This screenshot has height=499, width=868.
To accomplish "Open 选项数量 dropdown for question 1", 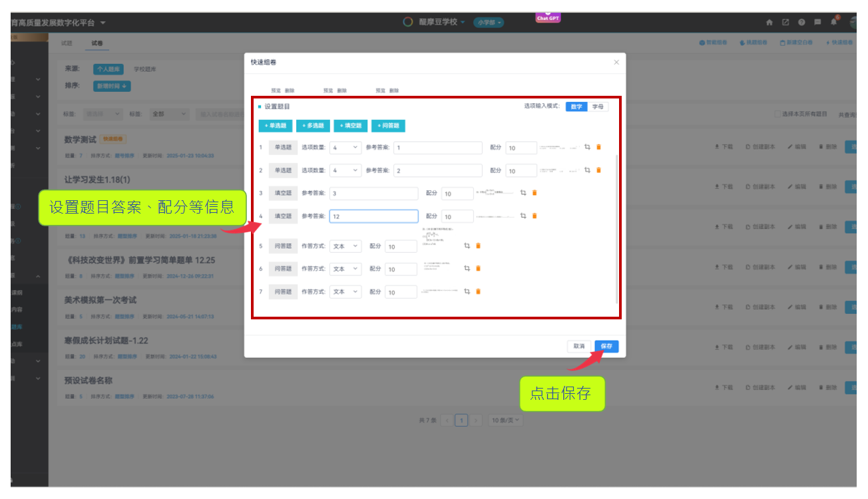I will 345,148.
